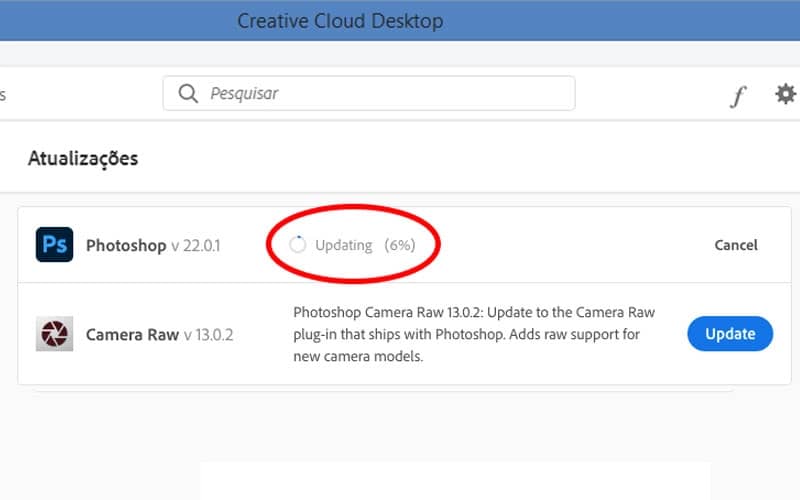The image size is (800, 500).
Task: Cancel the Photoshop update
Action: pos(736,245)
